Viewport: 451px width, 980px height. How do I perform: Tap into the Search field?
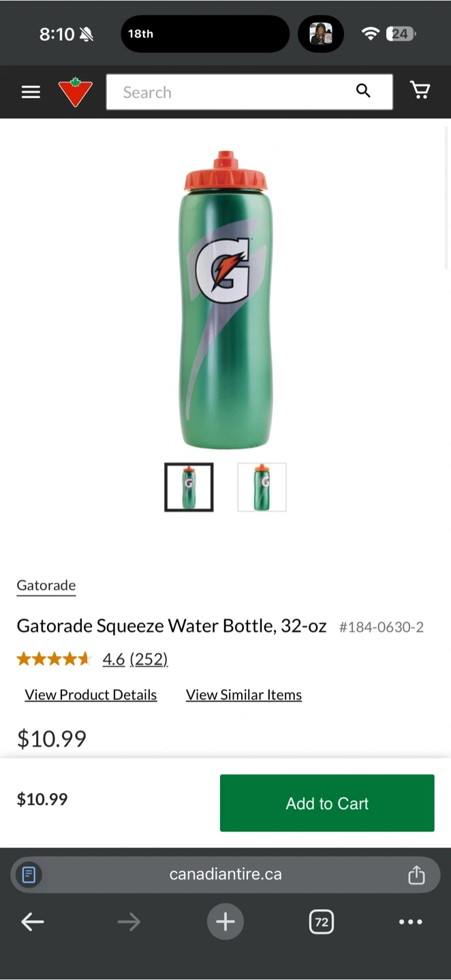pyautogui.click(x=232, y=92)
